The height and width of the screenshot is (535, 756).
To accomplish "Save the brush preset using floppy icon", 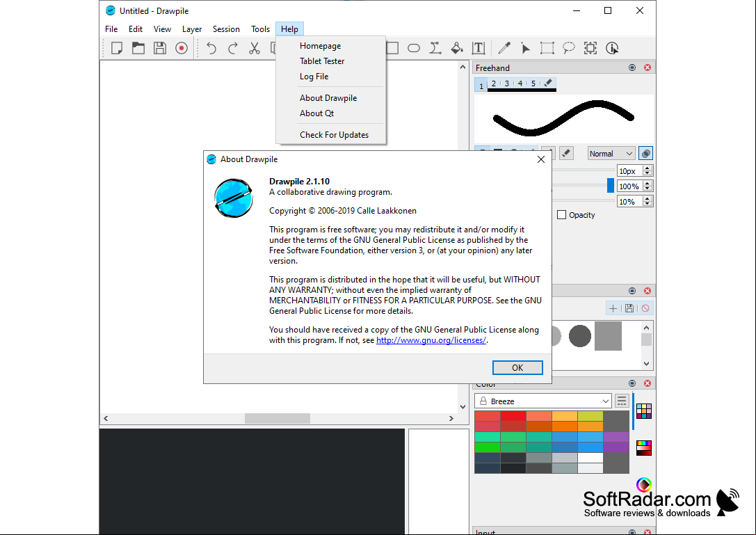I will point(629,308).
